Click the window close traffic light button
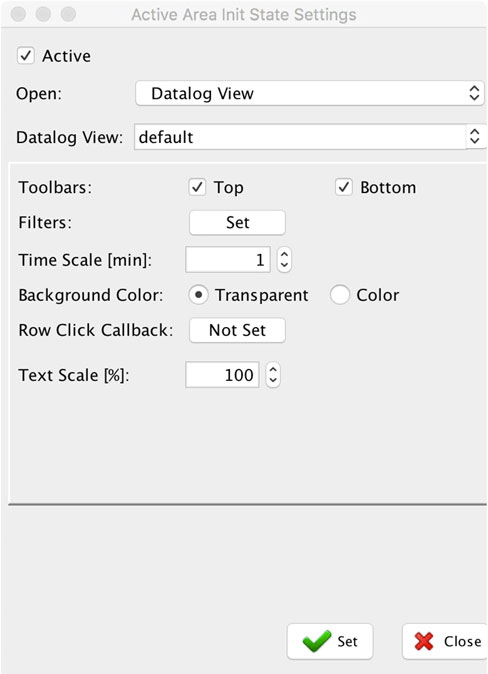488x674 pixels. click(18, 14)
